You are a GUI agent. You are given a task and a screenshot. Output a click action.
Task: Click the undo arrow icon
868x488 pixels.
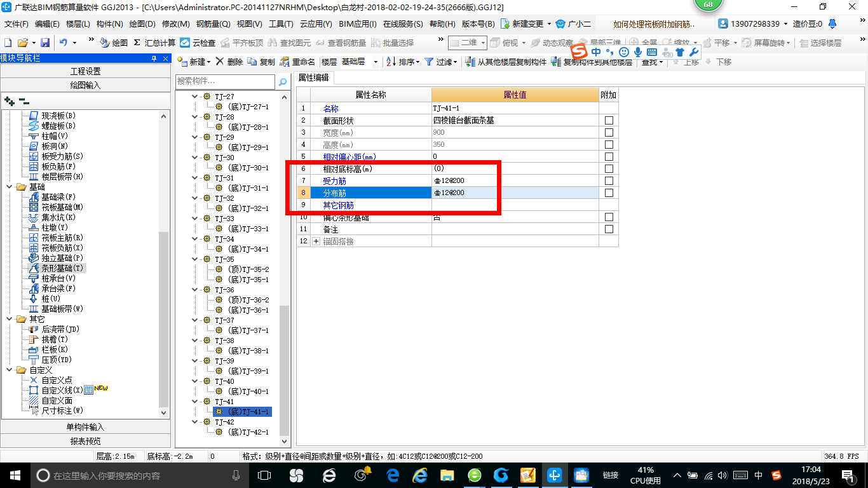(64, 43)
